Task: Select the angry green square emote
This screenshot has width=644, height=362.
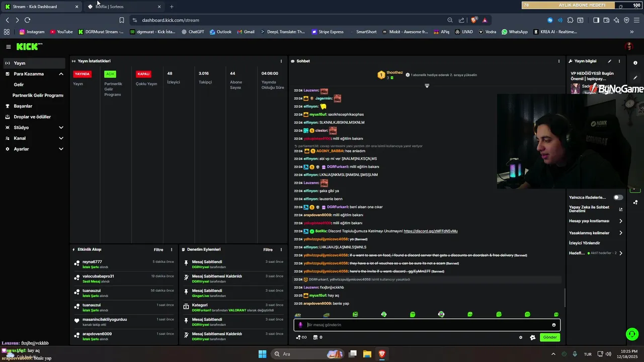Action: [355, 314]
